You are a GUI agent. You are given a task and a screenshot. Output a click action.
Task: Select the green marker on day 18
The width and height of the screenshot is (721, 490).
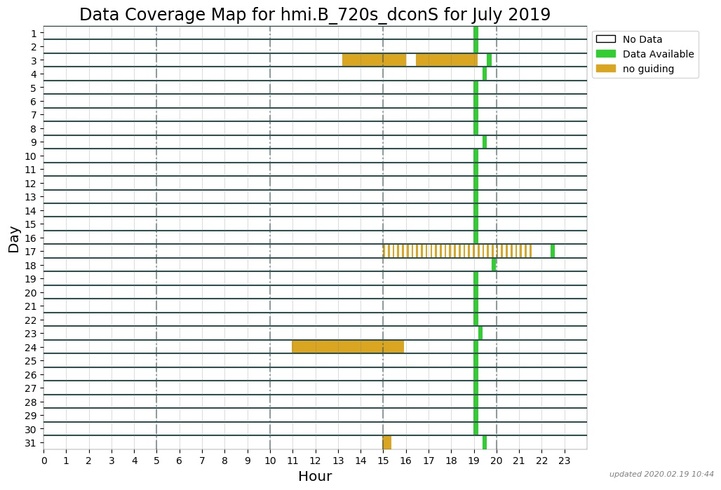(x=494, y=265)
